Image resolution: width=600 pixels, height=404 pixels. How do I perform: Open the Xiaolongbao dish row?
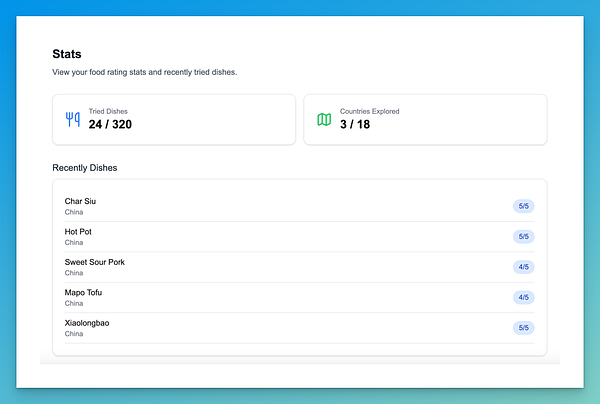coord(300,328)
